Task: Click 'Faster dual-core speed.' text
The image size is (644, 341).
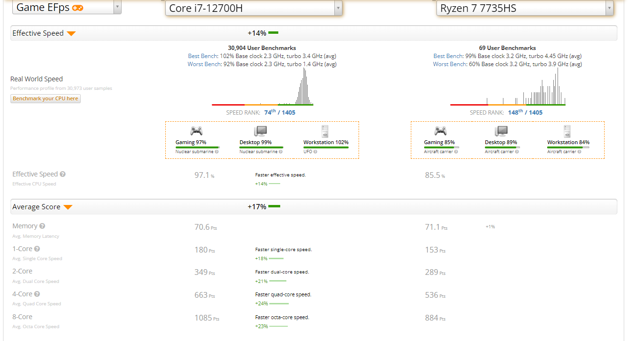Action: point(282,272)
